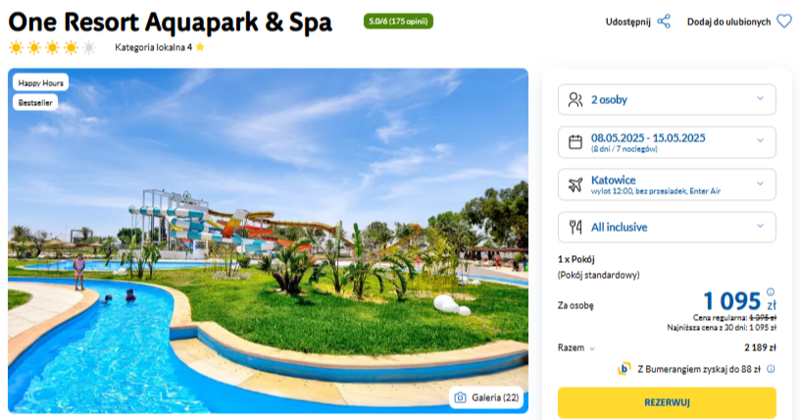Click the cutlery icon for All inclusive
Screen dimensions: 800x420
tap(575, 227)
